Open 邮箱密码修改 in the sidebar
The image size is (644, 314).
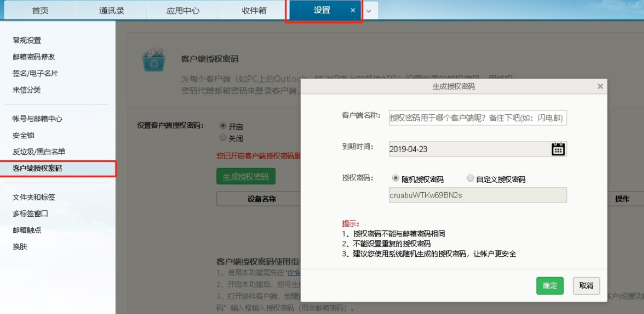(x=34, y=57)
